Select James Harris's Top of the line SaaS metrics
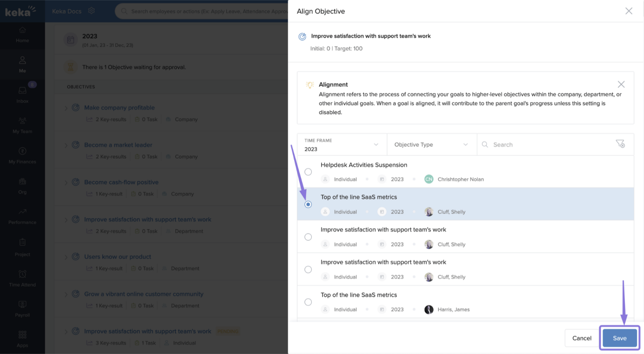The image size is (644, 354). [308, 302]
